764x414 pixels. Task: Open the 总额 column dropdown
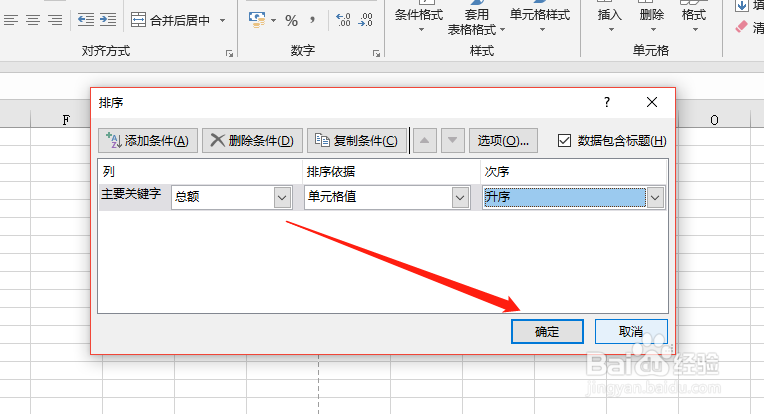(x=282, y=198)
